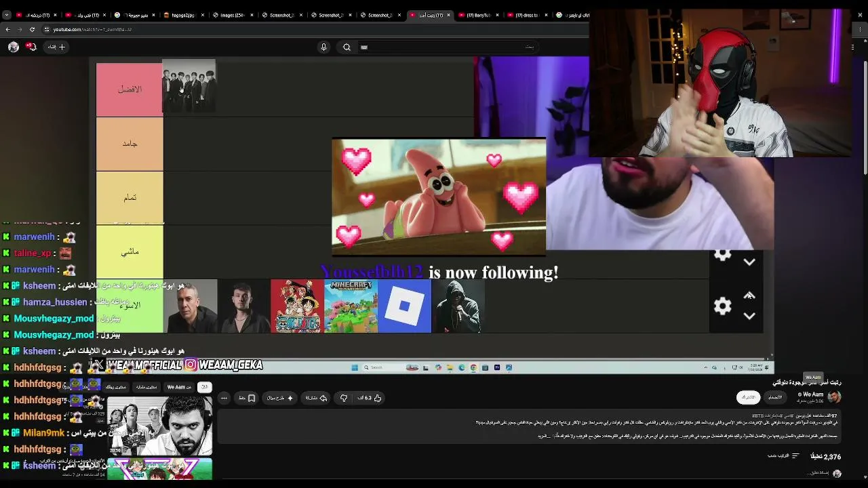Screen dimensions: 868x488
Task: Pick the hooded rapper tier item
Action: click(x=458, y=306)
